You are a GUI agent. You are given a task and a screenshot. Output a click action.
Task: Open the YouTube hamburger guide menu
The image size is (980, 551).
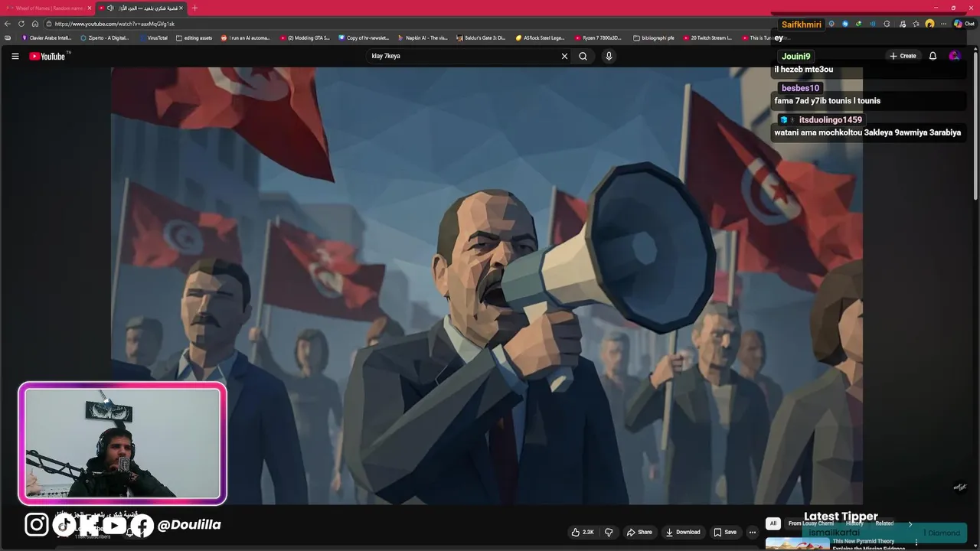(15, 56)
